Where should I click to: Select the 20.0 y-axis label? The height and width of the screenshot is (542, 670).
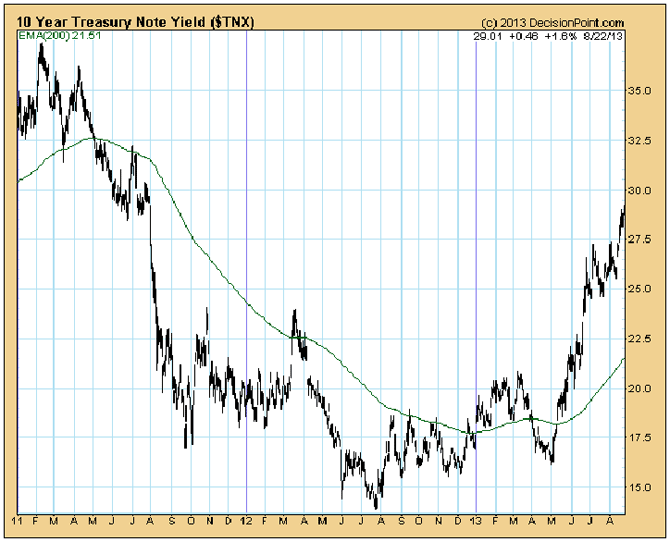[640, 388]
